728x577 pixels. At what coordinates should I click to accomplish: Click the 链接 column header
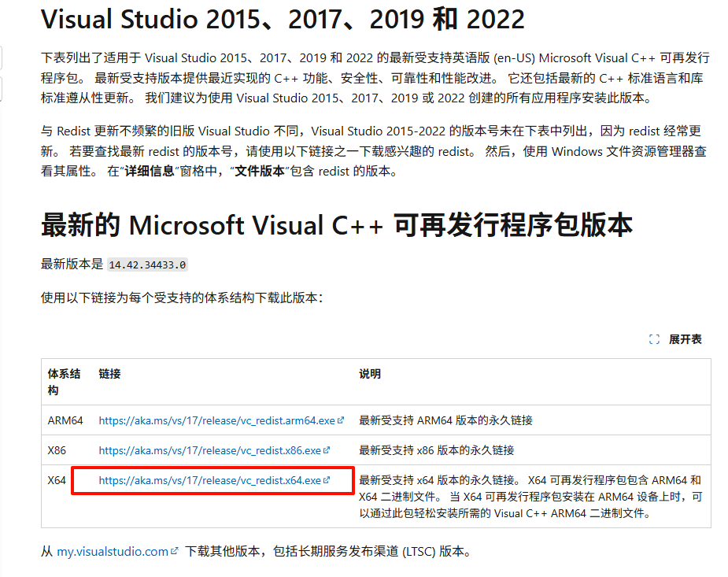[x=109, y=374]
